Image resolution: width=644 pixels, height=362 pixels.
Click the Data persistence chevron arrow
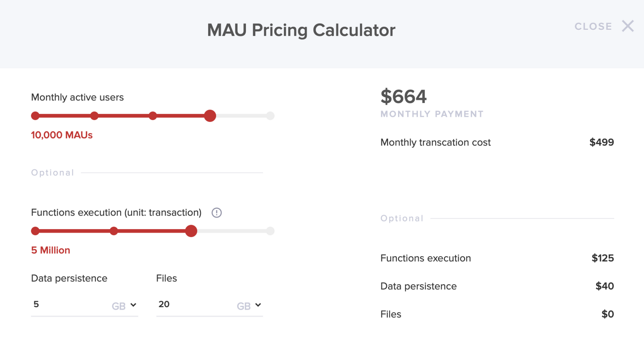point(133,305)
